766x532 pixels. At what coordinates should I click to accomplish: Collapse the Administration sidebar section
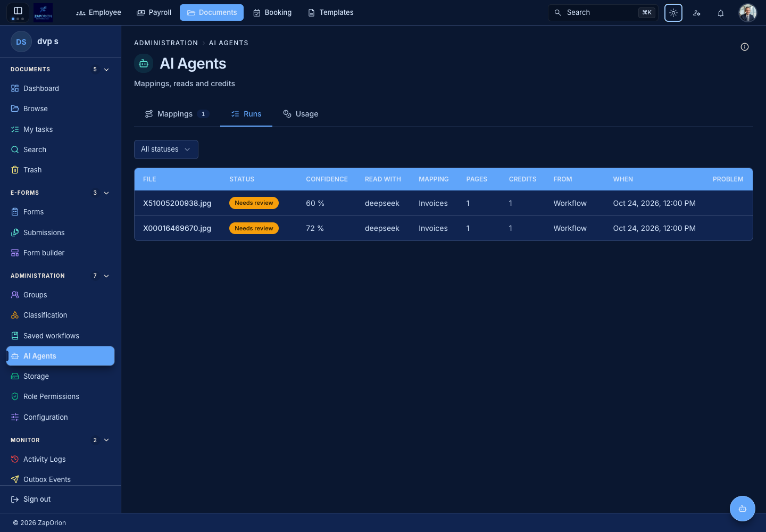106,276
